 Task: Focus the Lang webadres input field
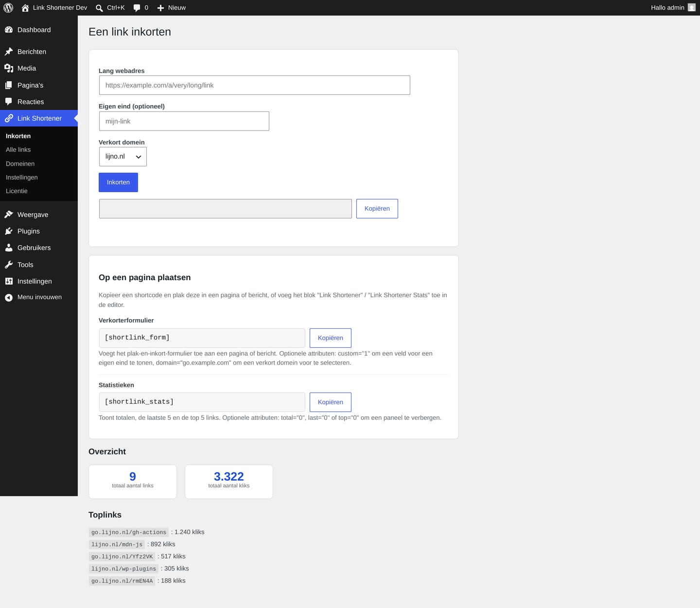coord(255,85)
